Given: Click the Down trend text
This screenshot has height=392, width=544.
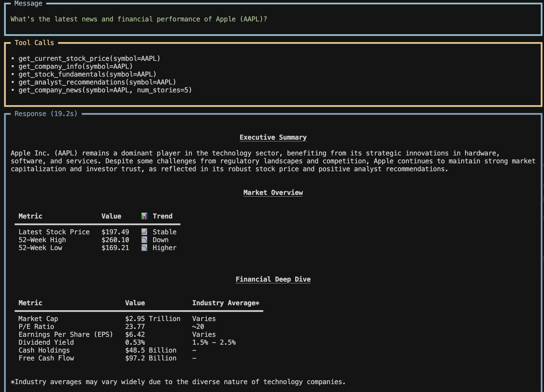Looking at the screenshot, I should [161, 240].
